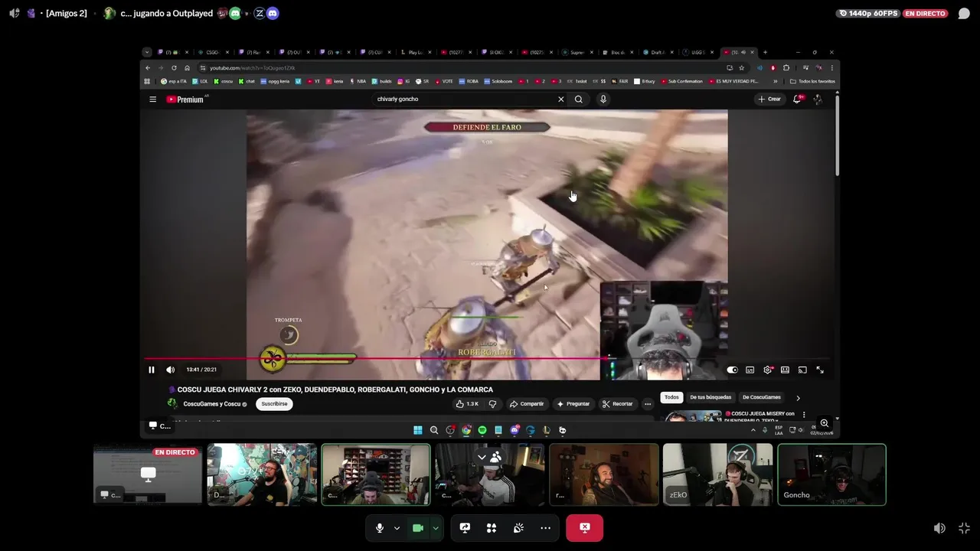Disconnect from the voice call
Screen dimensions: 980x551
(584, 528)
